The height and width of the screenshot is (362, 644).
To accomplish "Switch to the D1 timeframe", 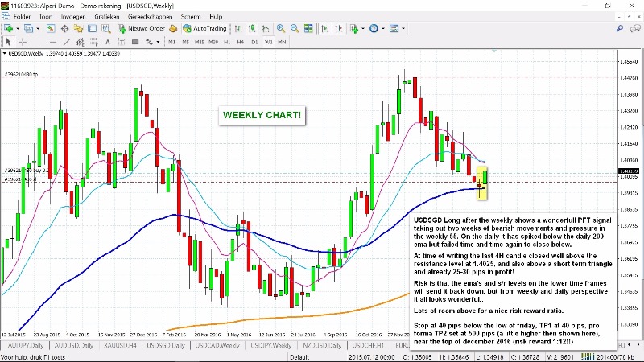I will pos(253,41).
